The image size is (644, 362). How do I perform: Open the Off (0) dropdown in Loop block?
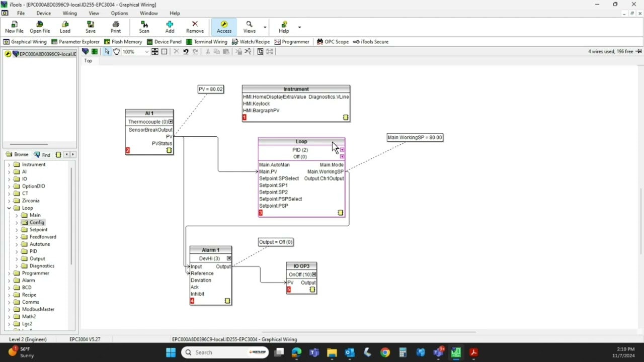pyautogui.click(x=342, y=156)
